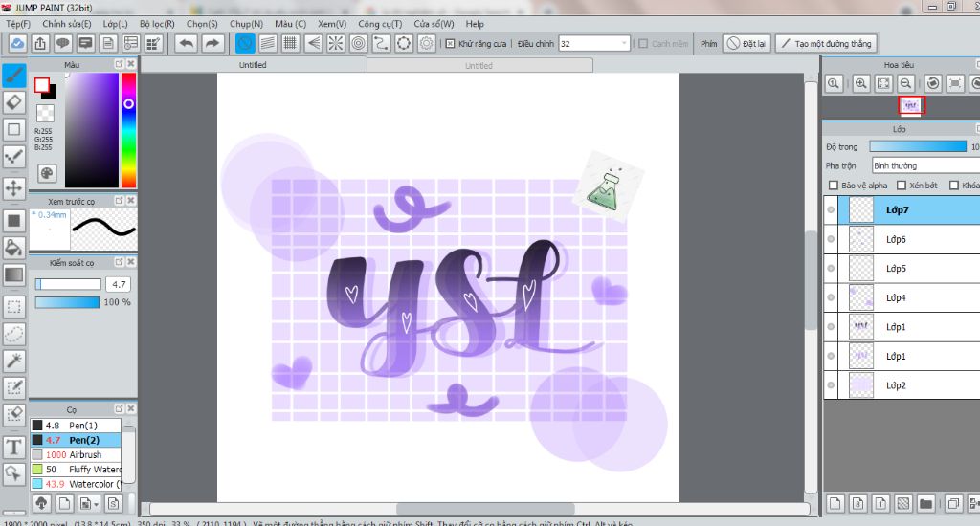This screenshot has width=980, height=526.
Task: Select the Brush tool in left toolbar
Action: click(13, 76)
